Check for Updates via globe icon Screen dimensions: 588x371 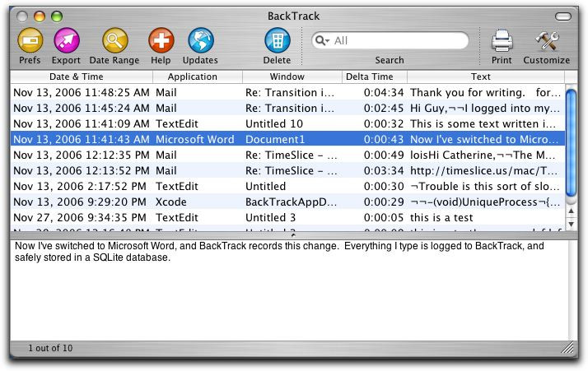201,40
